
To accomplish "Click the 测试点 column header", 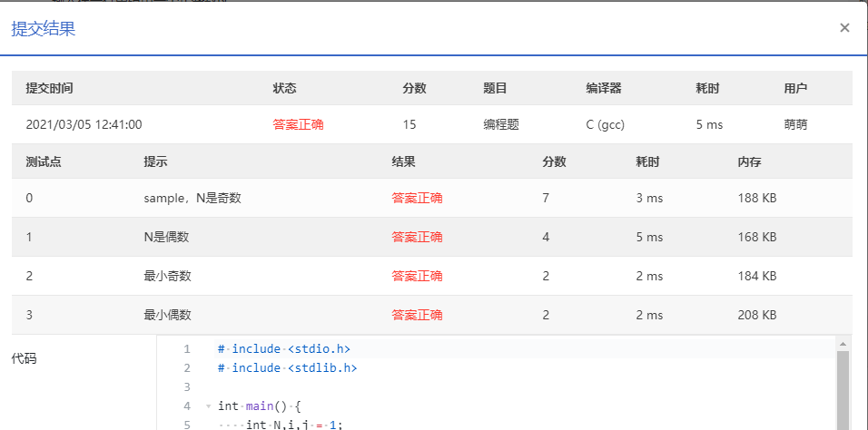I will [x=44, y=161].
